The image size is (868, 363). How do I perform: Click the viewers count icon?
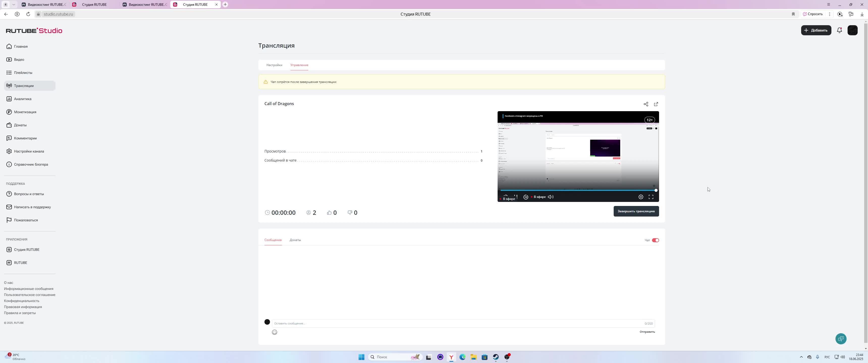pyautogui.click(x=308, y=213)
